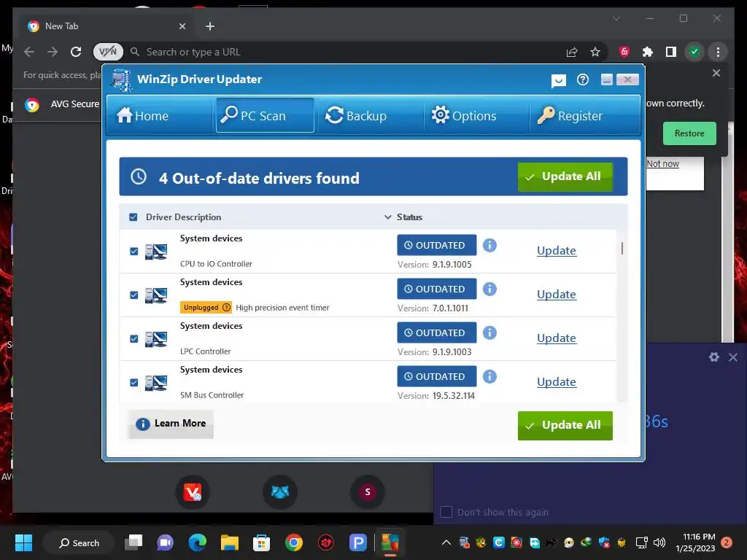Tick the 'Don't show this again' checkbox
The image size is (747, 560).
[446, 512]
